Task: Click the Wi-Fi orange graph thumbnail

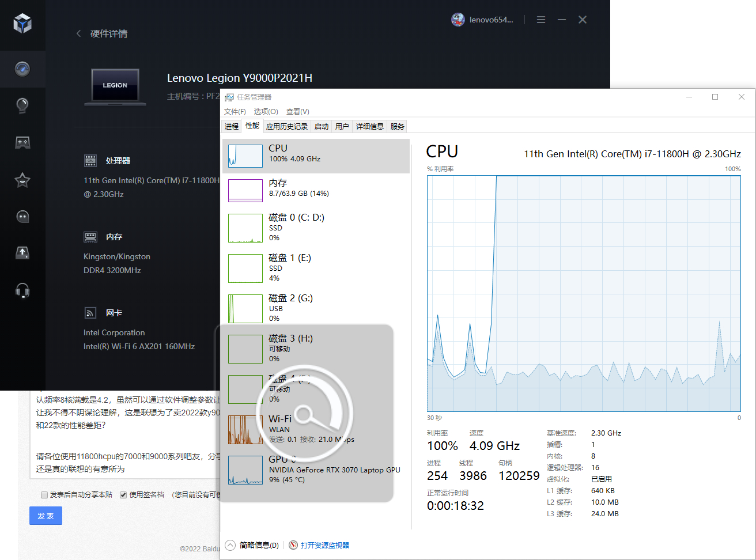Action: [245, 430]
